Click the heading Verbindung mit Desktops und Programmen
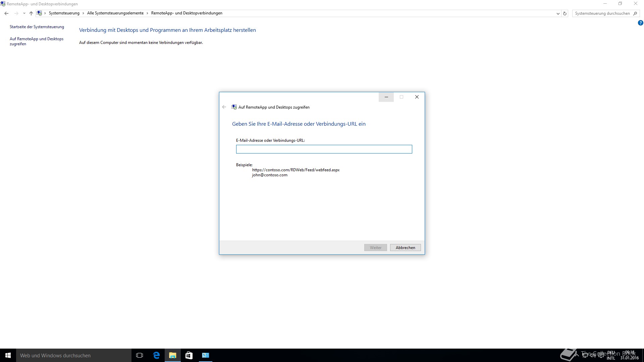The image size is (644, 362). point(167,30)
